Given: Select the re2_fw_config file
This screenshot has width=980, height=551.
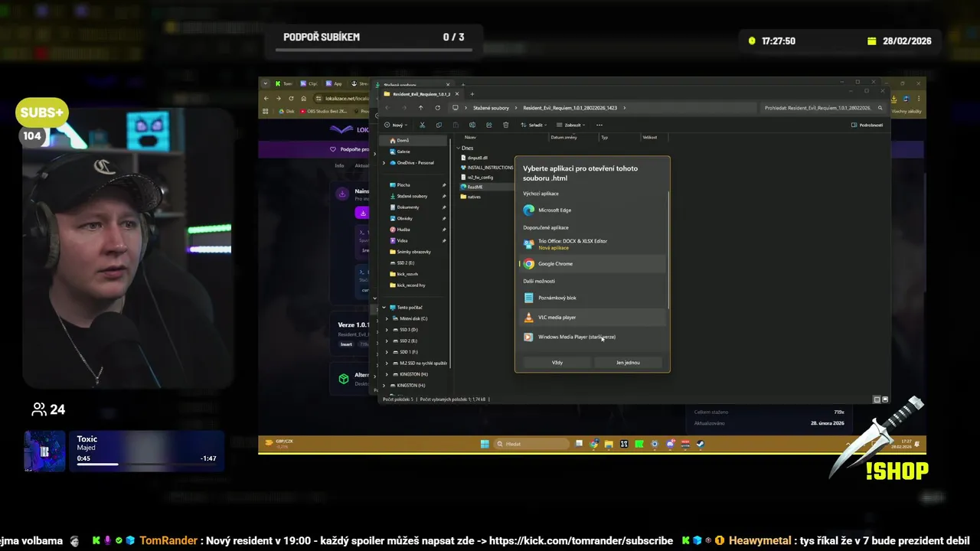Looking at the screenshot, I should 480,177.
